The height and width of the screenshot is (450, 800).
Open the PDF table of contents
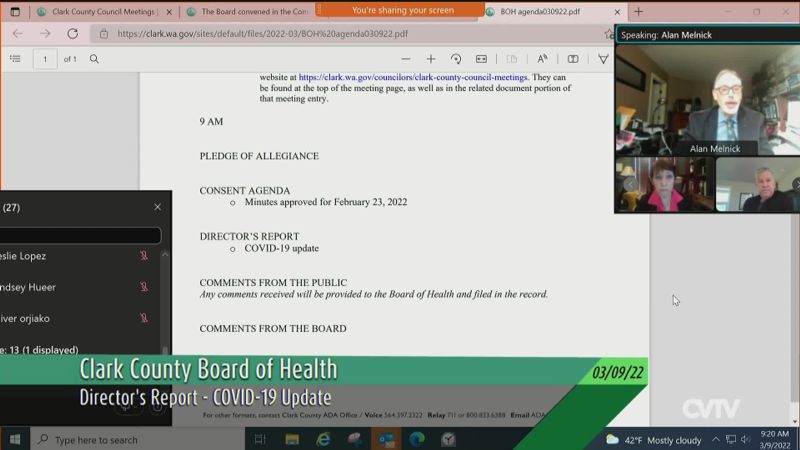15,59
